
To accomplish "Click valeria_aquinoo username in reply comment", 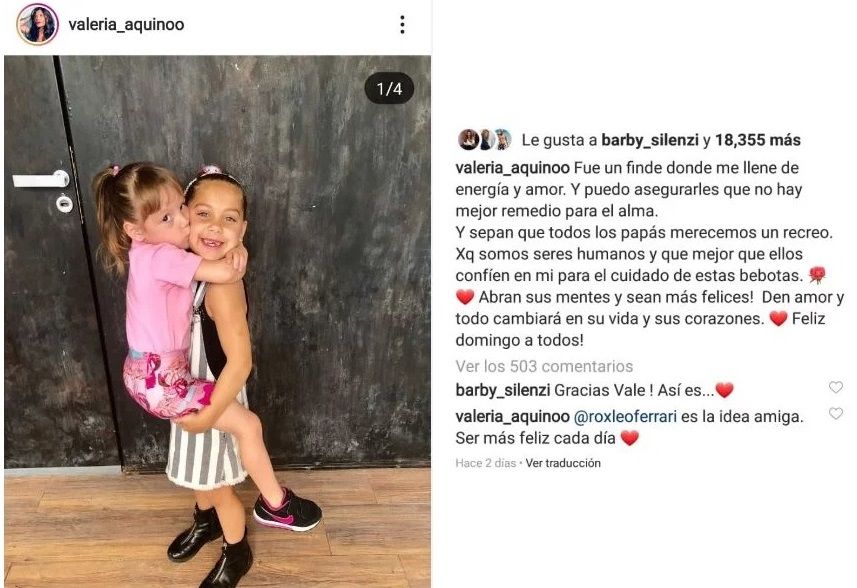I will [x=512, y=417].
